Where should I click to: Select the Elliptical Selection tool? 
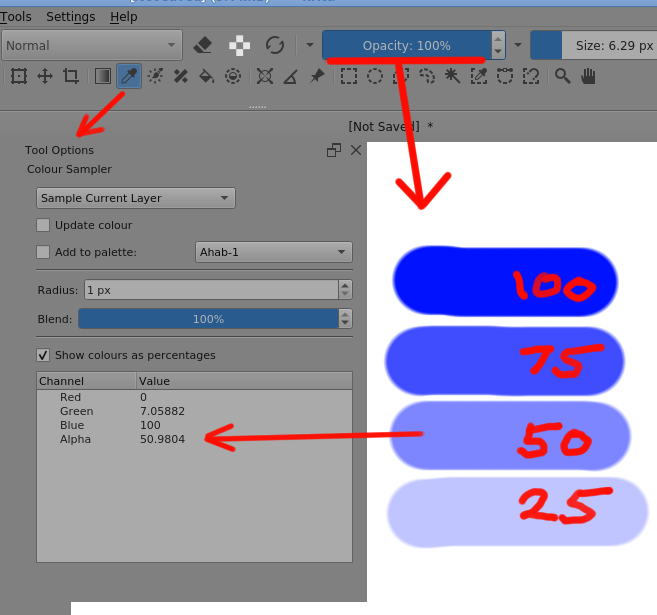(375, 76)
